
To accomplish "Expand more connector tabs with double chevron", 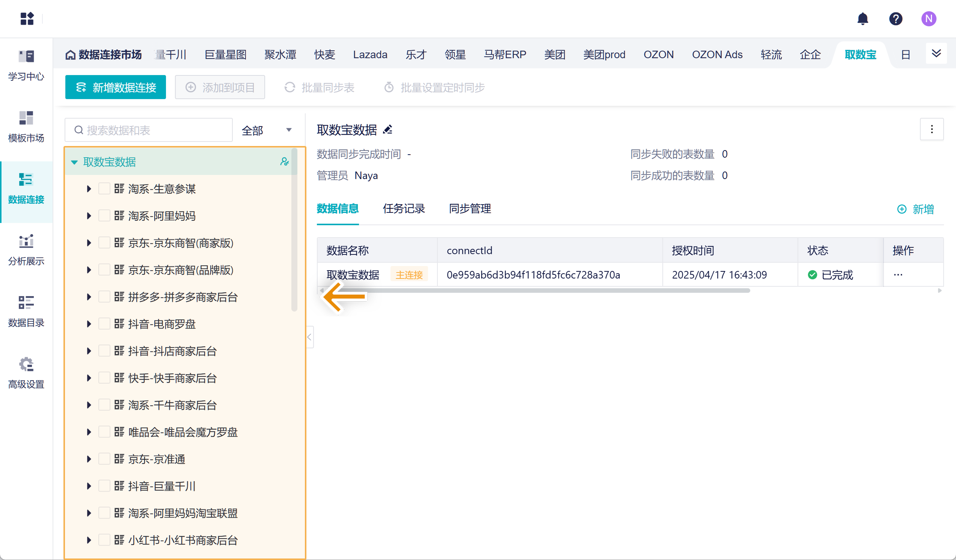I will point(936,54).
